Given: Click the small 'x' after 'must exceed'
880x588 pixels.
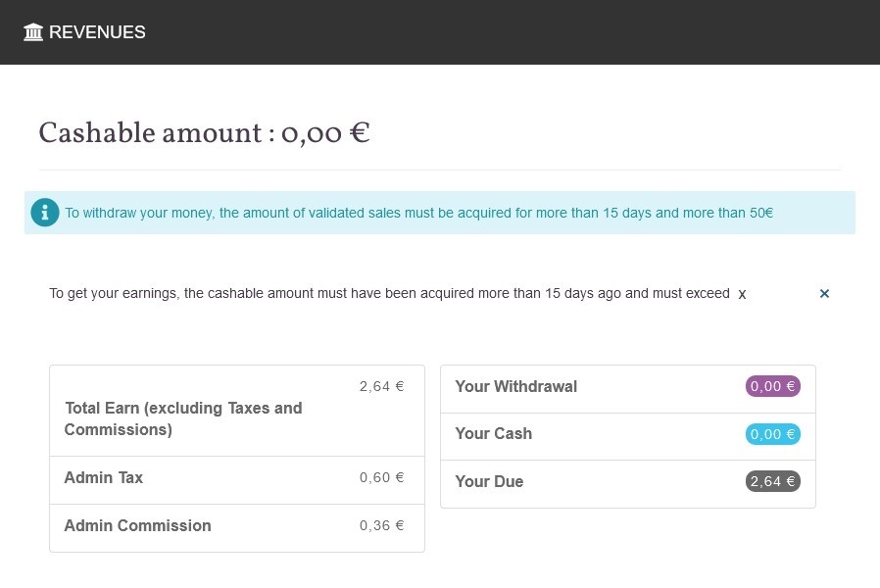Looking at the screenshot, I should point(742,294).
